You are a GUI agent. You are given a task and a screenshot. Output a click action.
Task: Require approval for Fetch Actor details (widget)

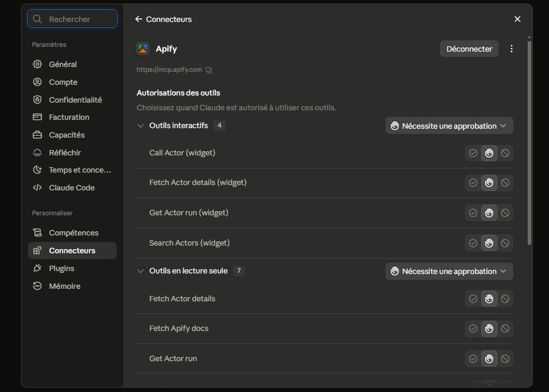[x=489, y=183]
